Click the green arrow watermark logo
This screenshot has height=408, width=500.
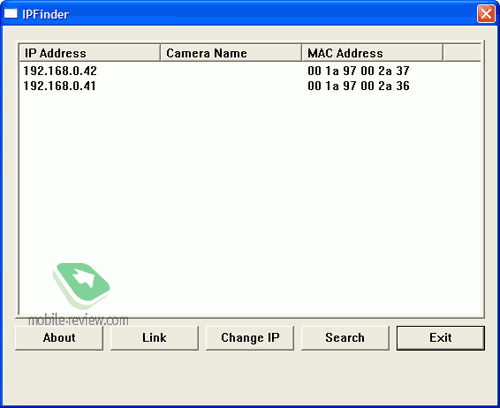click(81, 286)
